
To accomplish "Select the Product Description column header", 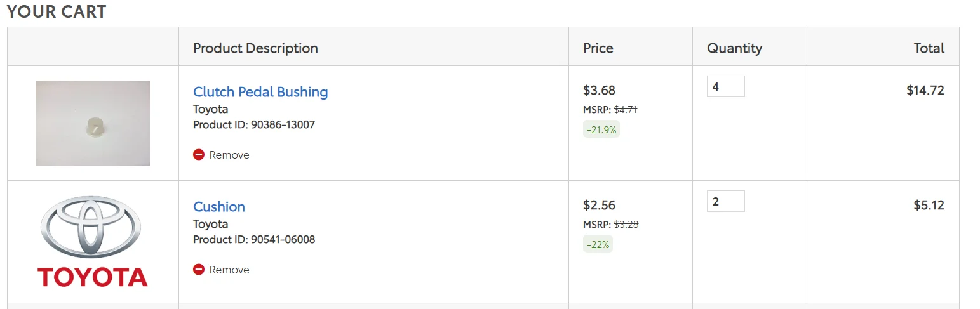I will coord(255,48).
